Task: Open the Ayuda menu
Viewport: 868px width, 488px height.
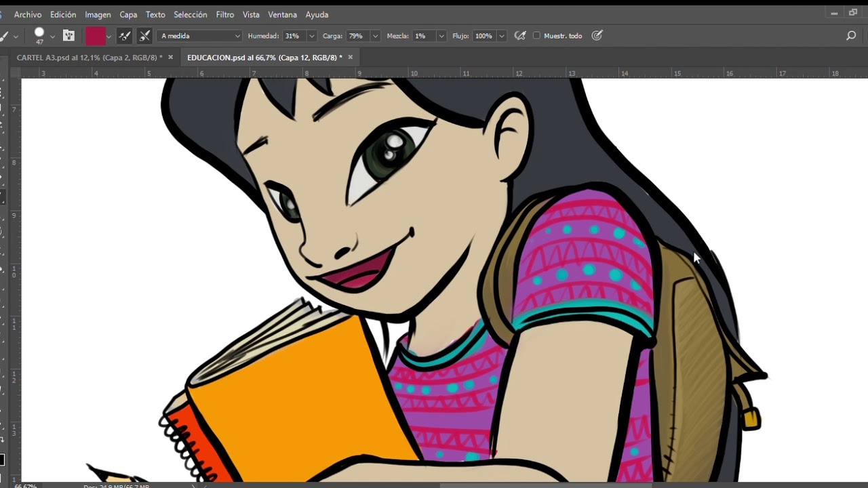Action: tap(317, 14)
